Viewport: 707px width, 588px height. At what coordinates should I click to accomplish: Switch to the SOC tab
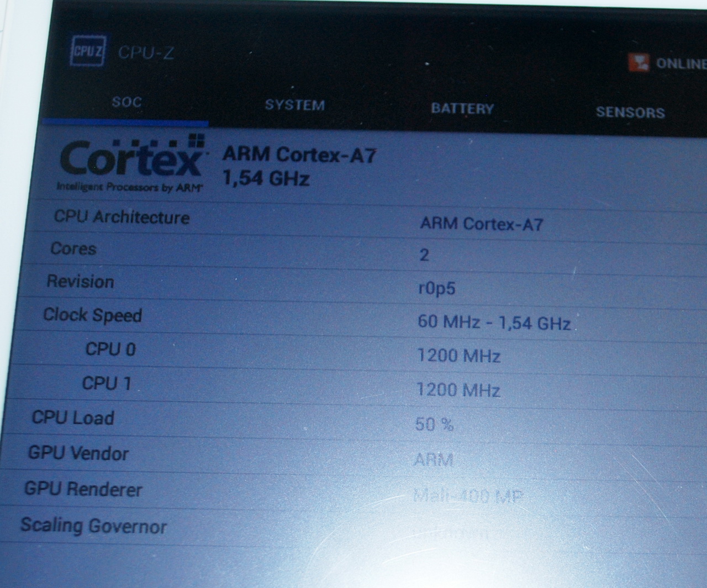click(x=126, y=102)
